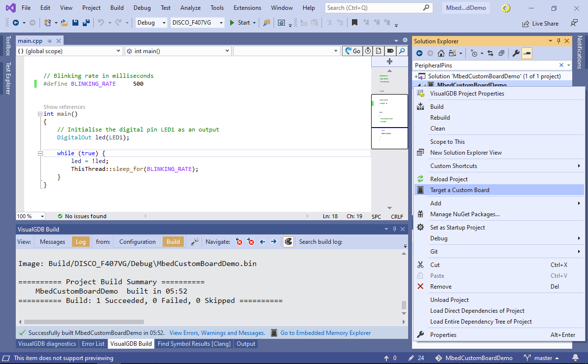Open editor window settings gear icon
The width and height of the screenshot is (588, 364).
(x=405, y=40)
